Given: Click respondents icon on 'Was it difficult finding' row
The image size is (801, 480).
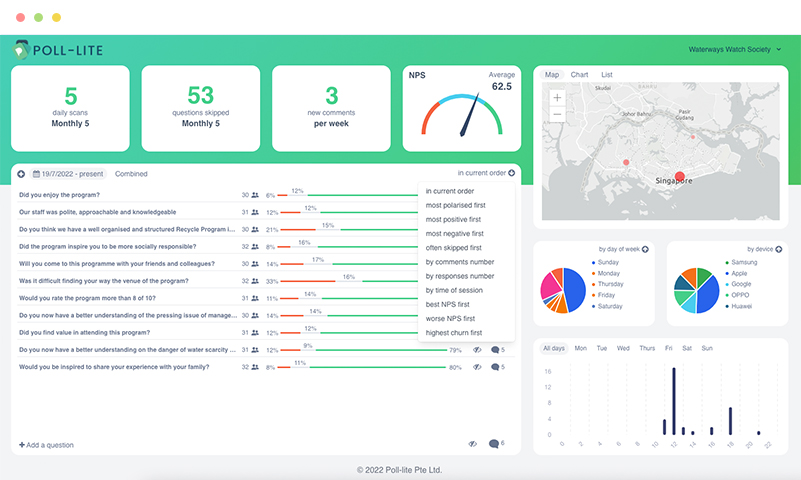Looking at the screenshot, I should coord(255,281).
